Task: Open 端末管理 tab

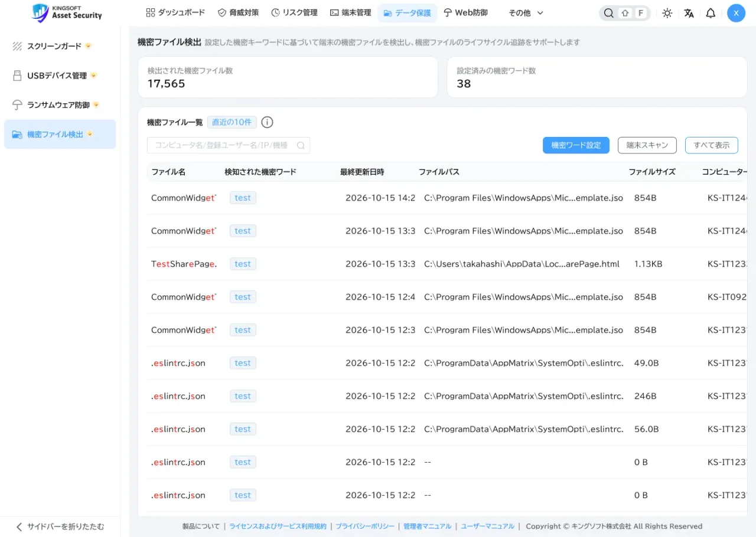Action: coord(350,12)
